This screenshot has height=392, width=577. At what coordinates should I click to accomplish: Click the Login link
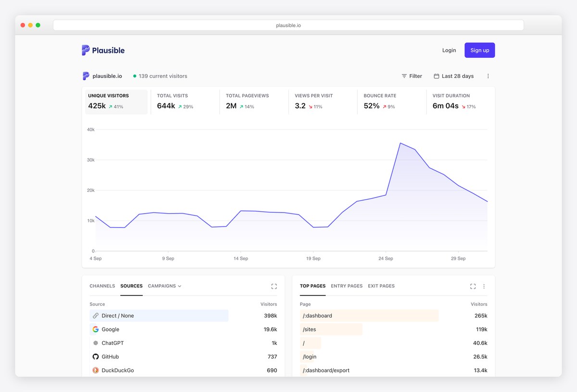(x=449, y=50)
